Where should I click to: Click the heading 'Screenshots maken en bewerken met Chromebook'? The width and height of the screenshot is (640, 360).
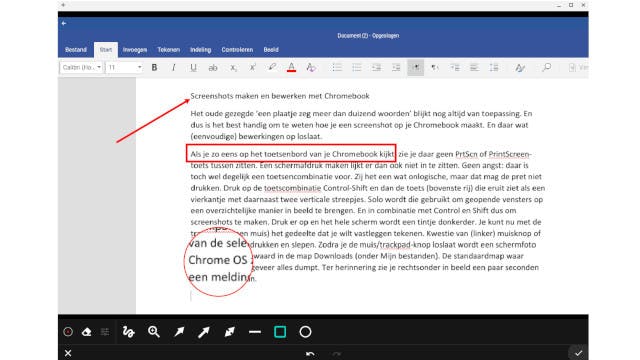(280, 96)
